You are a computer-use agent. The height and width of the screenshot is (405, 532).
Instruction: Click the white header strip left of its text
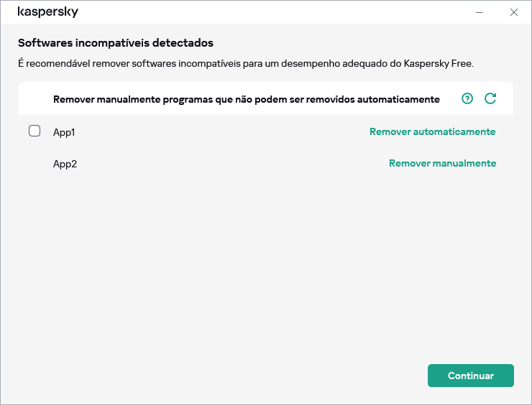coord(35,99)
